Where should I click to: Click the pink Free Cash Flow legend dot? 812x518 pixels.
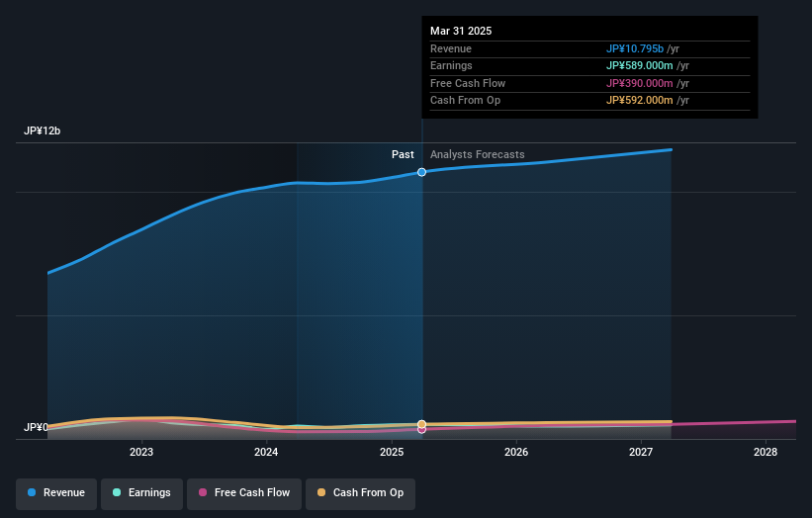point(203,492)
